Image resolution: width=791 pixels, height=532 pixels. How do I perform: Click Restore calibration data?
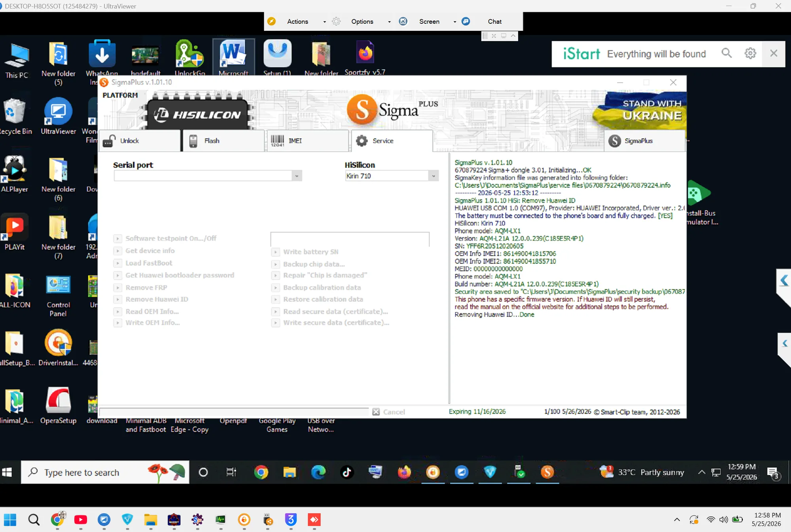[318, 299]
